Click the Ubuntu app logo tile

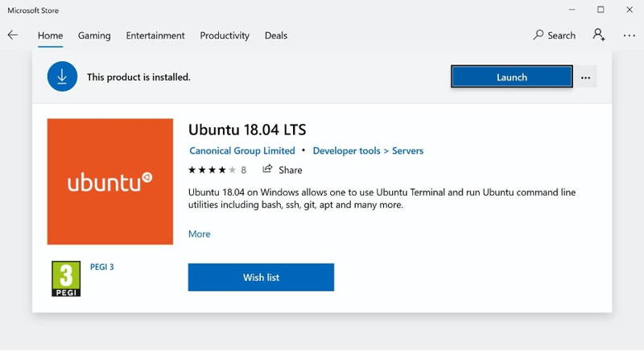[110, 182]
